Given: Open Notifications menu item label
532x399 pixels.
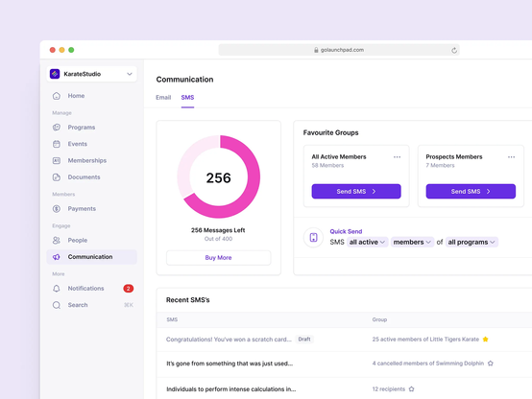Looking at the screenshot, I should (85, 289).
